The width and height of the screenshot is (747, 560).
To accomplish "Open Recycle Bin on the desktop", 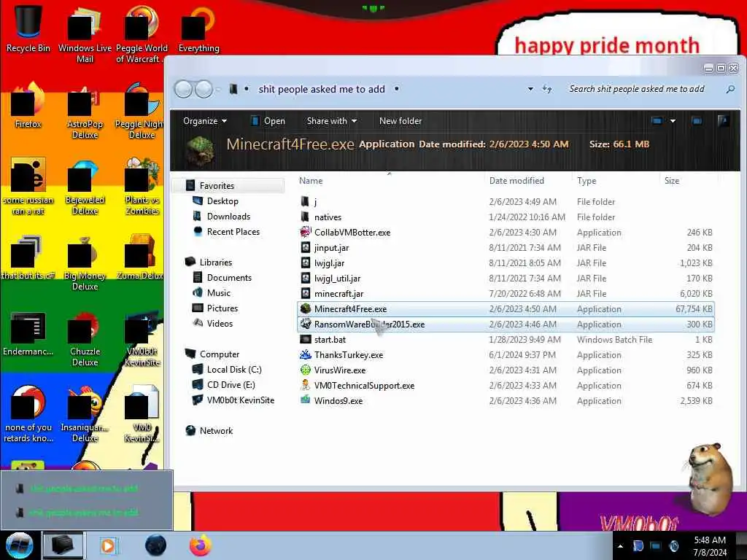I will [28, 28].
